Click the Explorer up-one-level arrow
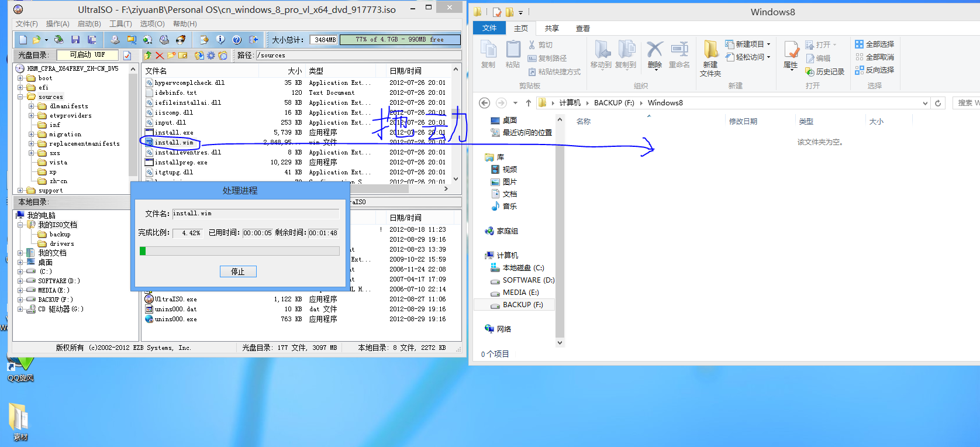This screenshot has width=980, height=447. tap(529, 103)
